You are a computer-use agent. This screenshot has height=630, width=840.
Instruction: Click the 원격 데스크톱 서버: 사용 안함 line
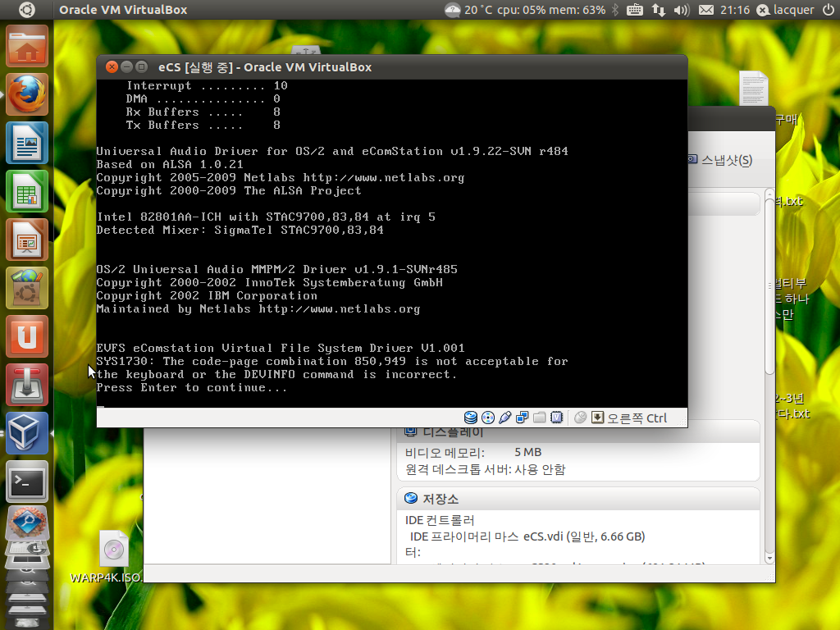click(486, 469)
